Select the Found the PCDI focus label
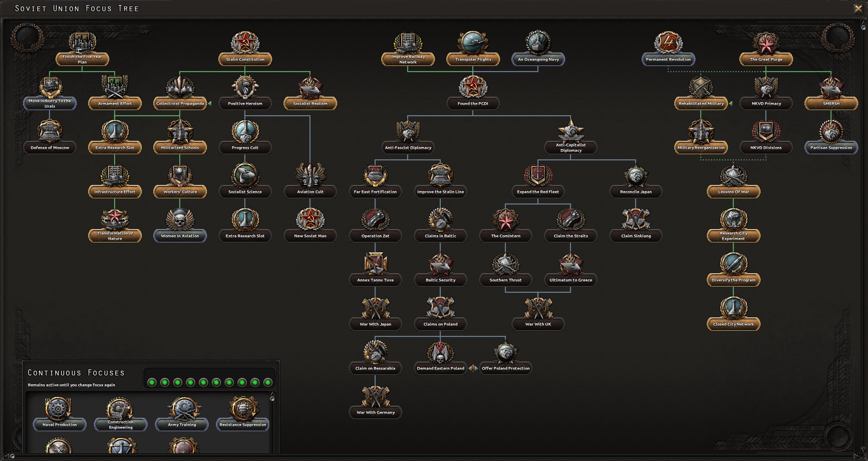 (x=473, y=104)
